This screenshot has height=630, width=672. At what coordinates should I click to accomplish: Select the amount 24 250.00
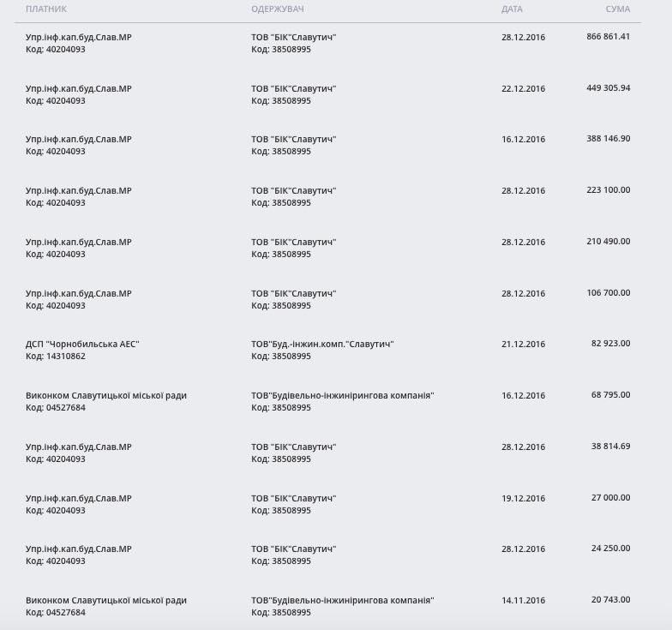(610, 549)
